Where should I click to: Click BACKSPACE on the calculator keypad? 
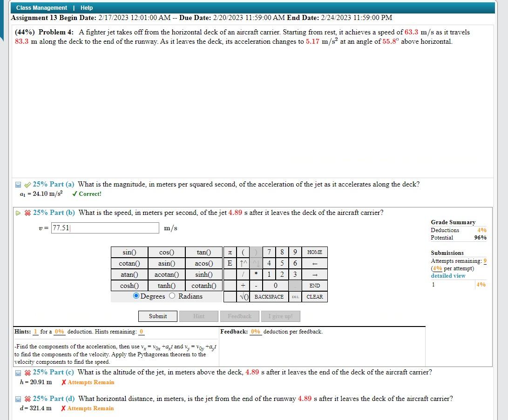[x=270, y=297]
